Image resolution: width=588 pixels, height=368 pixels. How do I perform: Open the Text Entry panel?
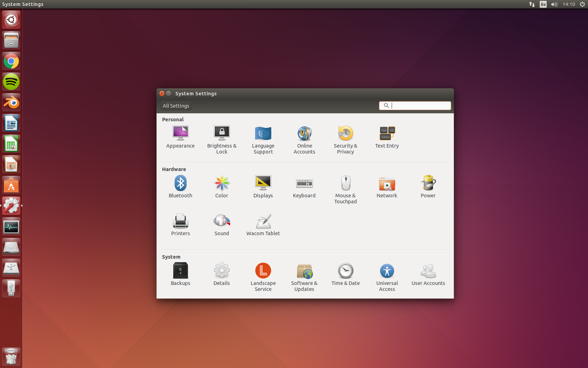click(387, 137)
